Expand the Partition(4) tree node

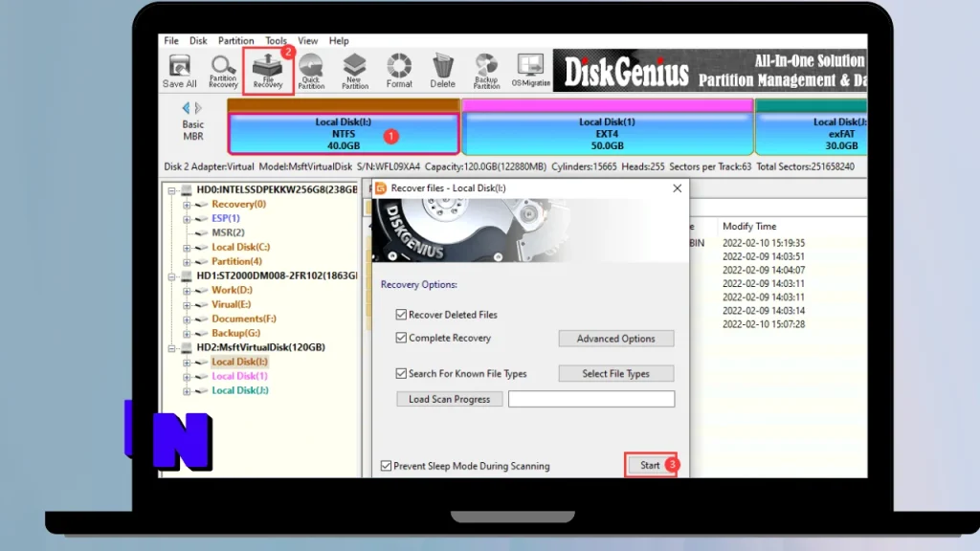click(x=187, y=262)
